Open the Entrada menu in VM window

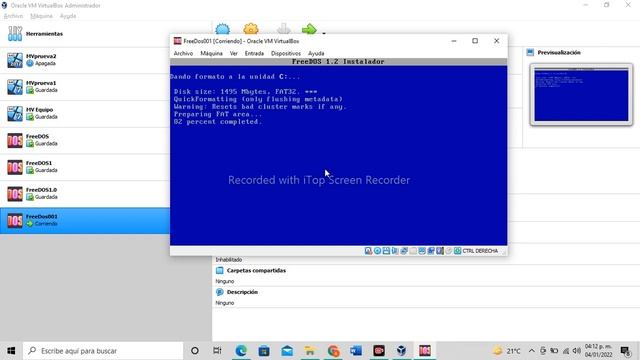[254, 53]
